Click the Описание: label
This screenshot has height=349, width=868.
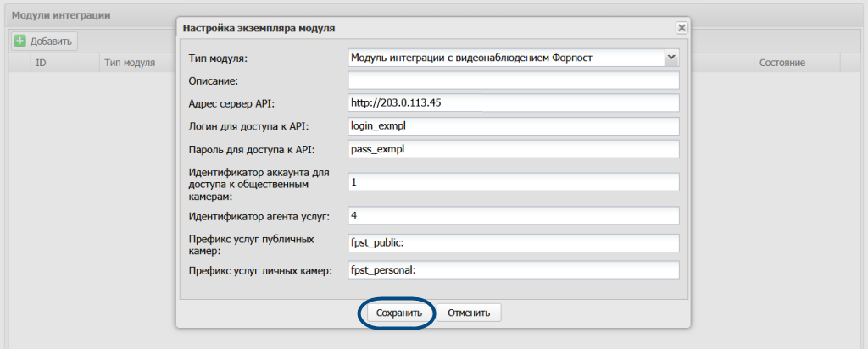pyautogui.click(x=213, y=80)
